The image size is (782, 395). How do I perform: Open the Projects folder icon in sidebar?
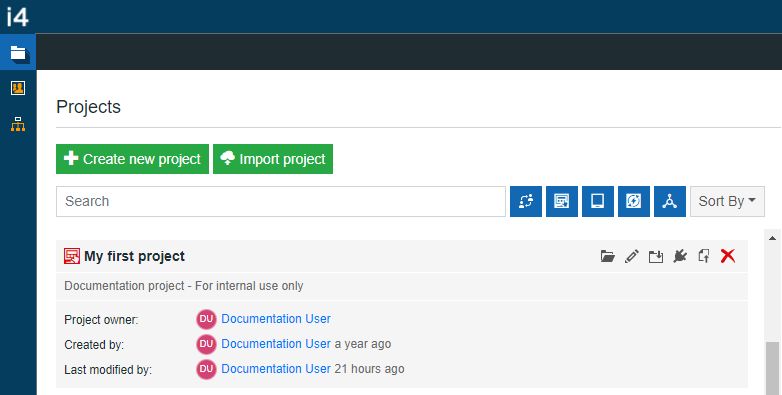pos(18,52)
